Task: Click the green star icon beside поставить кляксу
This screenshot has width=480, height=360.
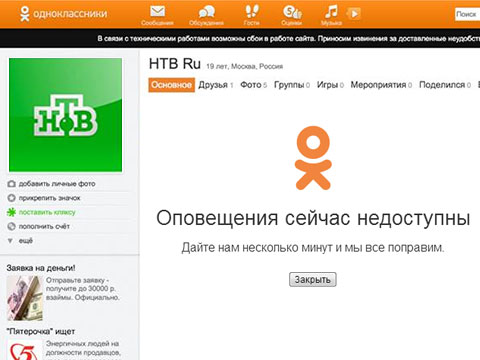Action: [x=11, y=212]
